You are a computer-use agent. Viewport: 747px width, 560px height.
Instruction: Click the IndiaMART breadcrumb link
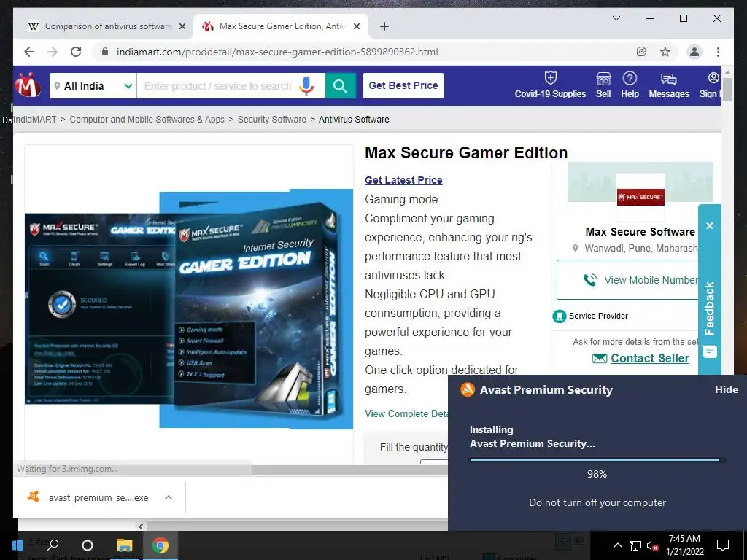[35, 120]
